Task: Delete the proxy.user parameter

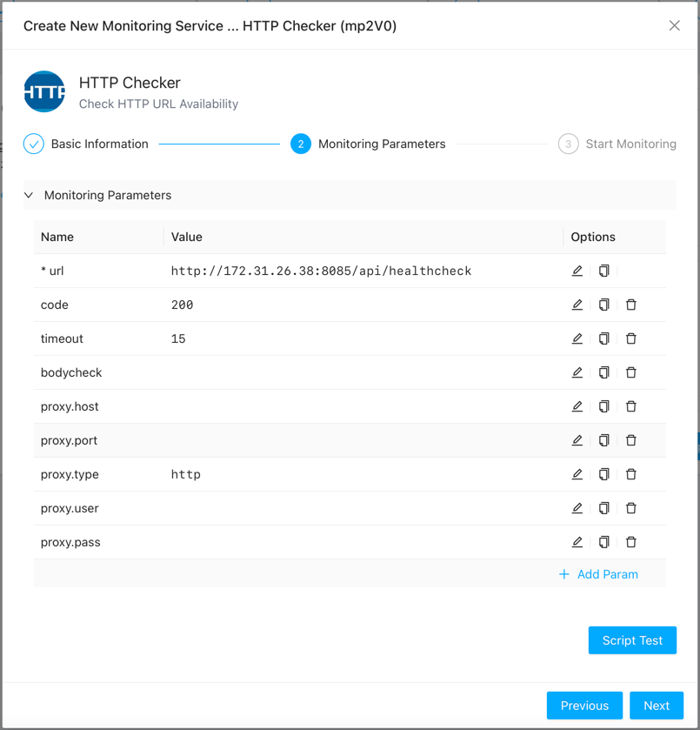Action: click(x=631, y=508)
